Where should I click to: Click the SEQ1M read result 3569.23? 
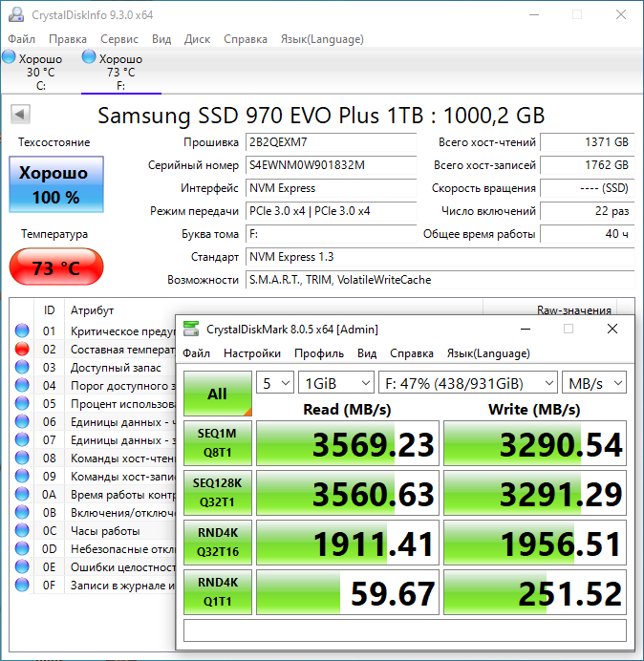point(348,443)
